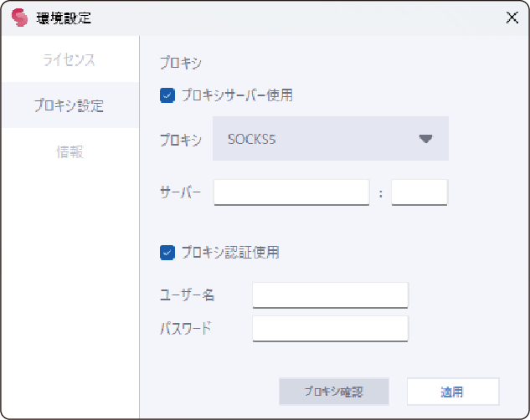The height and width of the screenshot is (420, 530).
Task: Click the サーバー address input field
Action: pos(291,192)
